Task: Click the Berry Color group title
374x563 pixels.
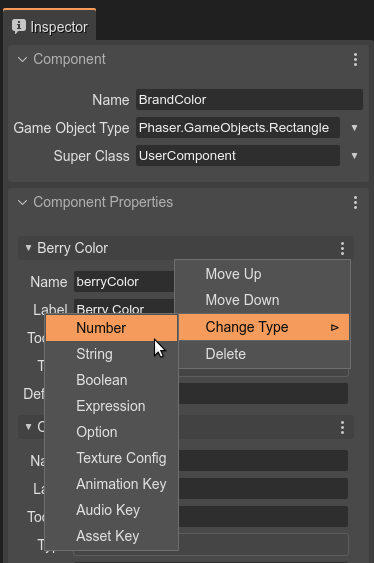Action: 73,248
